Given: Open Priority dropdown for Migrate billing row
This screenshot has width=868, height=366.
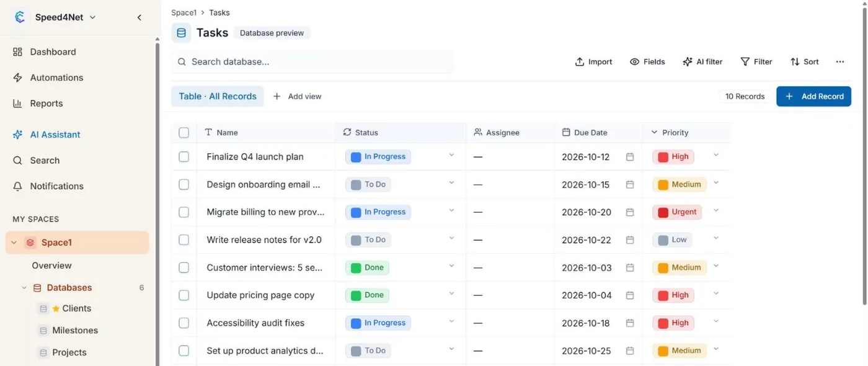Looking at the screenshot, I should [716, 210].
